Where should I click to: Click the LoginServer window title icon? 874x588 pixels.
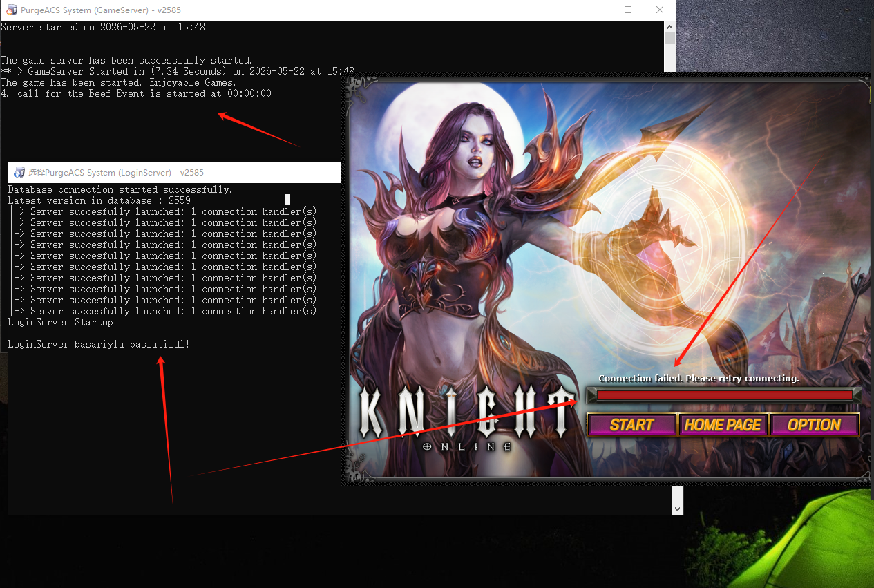point(19,173)
